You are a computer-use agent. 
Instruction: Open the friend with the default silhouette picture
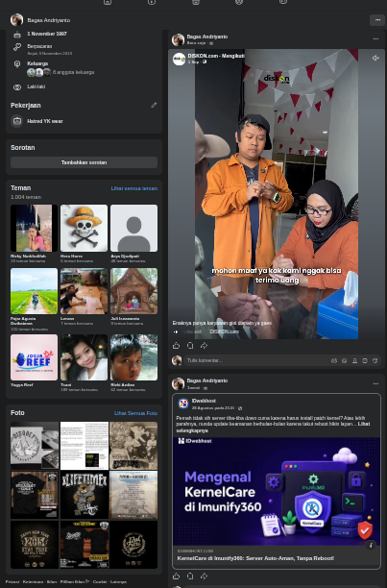tap(133, 228)
